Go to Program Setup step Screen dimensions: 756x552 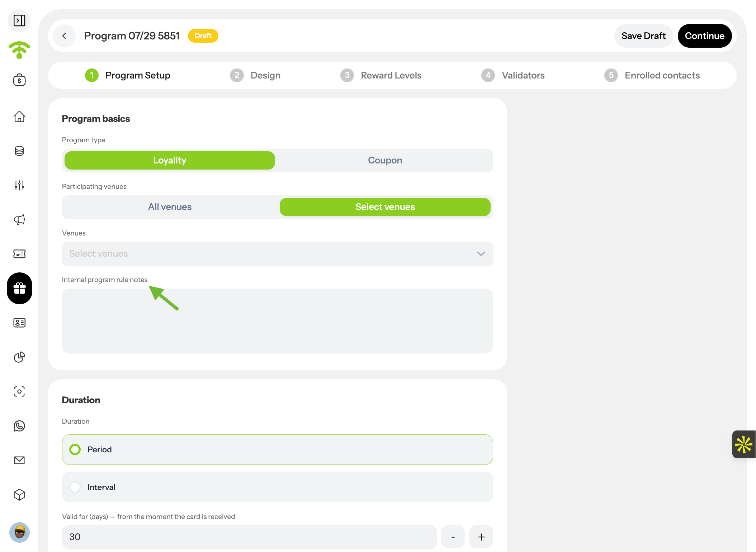tap(128, 75)
